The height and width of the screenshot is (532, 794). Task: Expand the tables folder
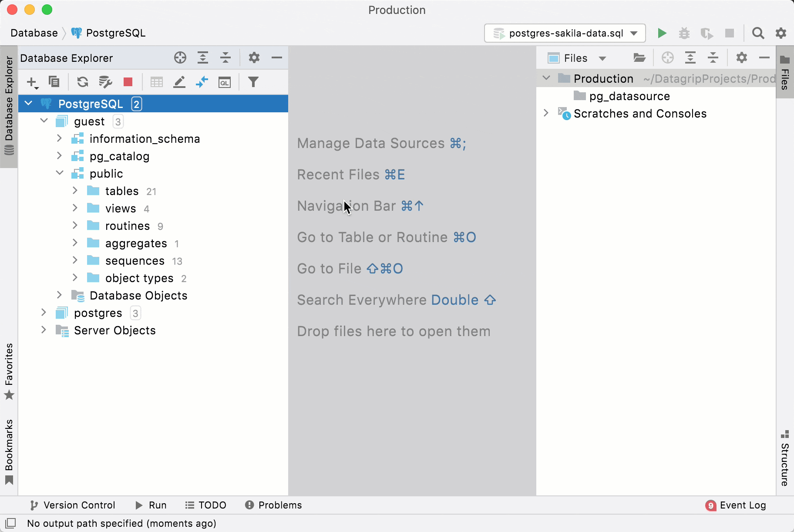pos(75,191)
